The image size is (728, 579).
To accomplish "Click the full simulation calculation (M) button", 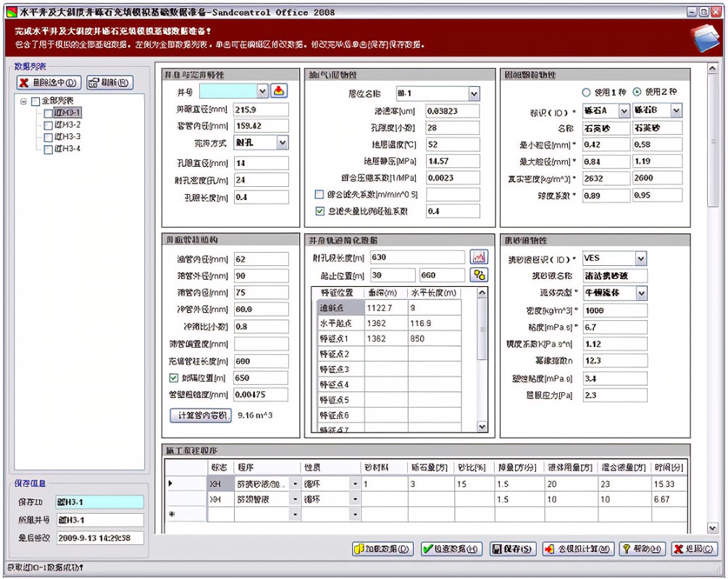I will coord(579,549).
